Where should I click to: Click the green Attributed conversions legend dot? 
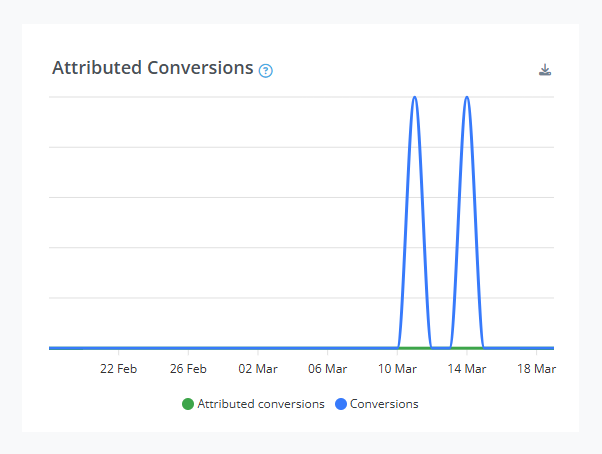coord(188,404)
